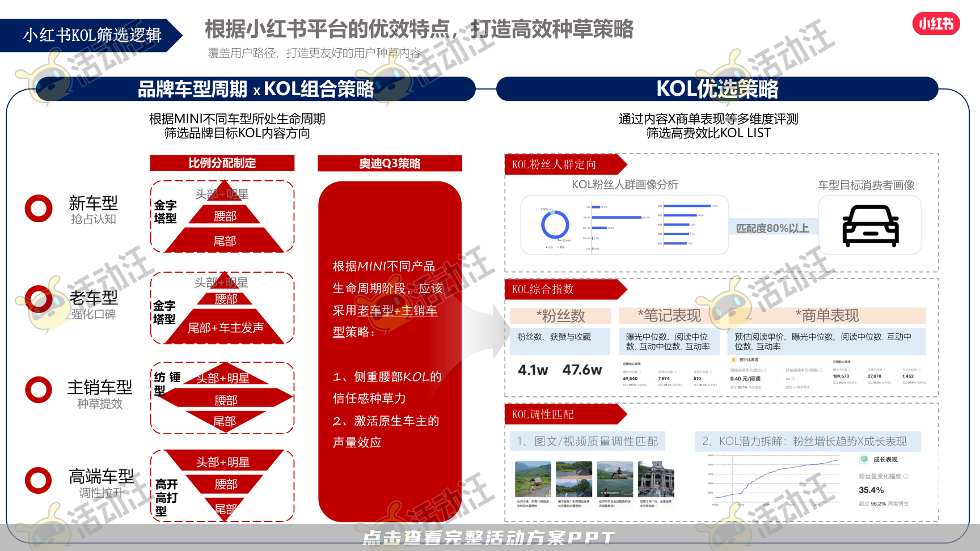Click the 抢占认知 subtitle under 新车型

94,219
